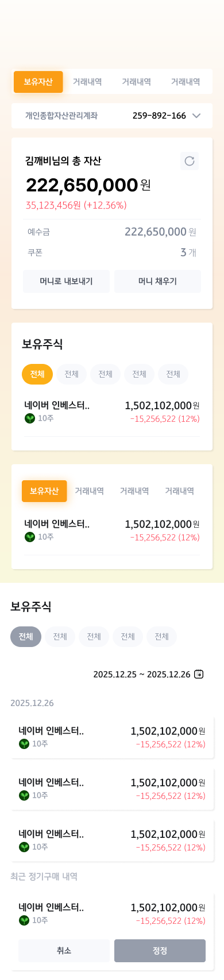Screen dimensions: 224x980
Task: Select the last 전체 chip in upper 보유주식 card
Action: pyautogui.click(x=173, y=374)
